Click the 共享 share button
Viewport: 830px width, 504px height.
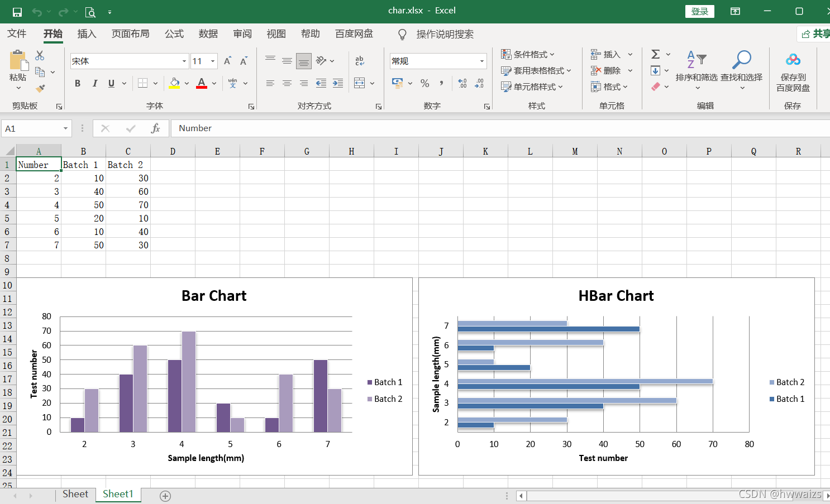click(x=814, y=33)
